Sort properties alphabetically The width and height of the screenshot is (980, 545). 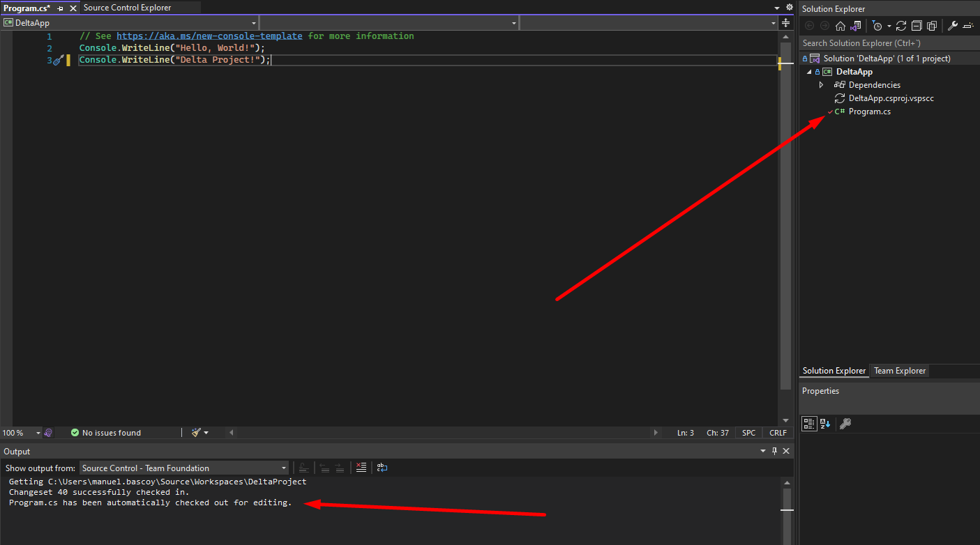[x=825, y=424]
